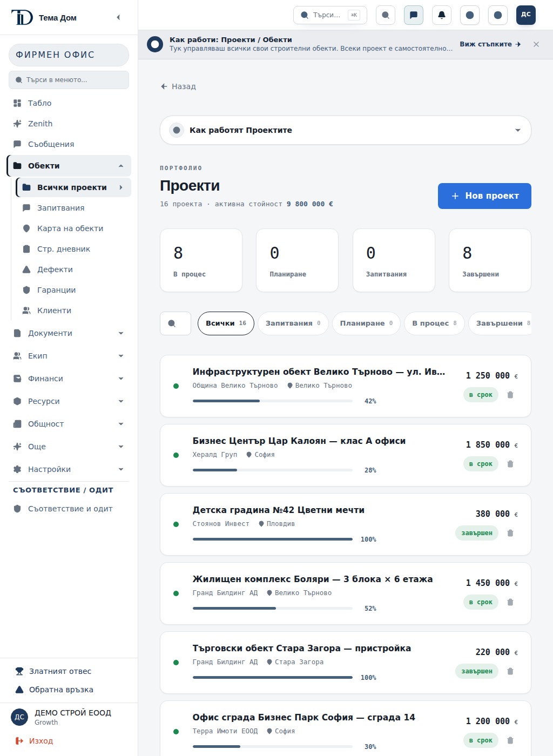Expand the Екип sidebar section
553x756 pixels.
(69, 356)
